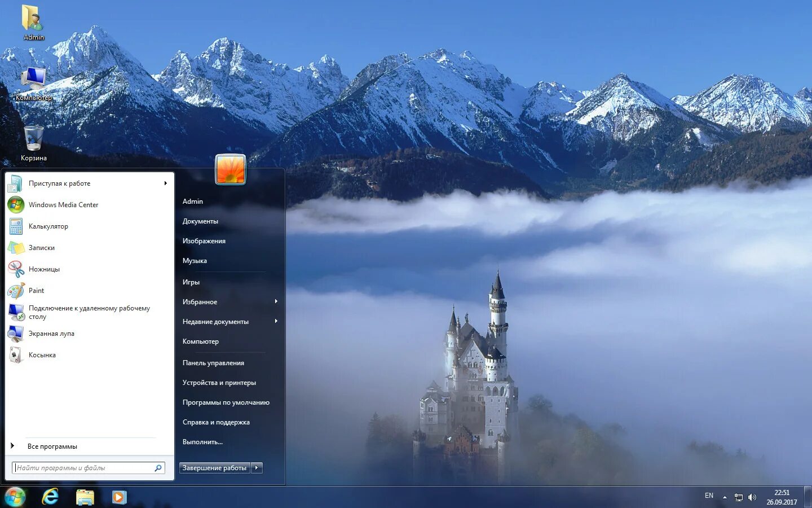This screenshot has height=508, width=812.
Task: Open the Компьютер desktop icon
Action: (34, 78)
